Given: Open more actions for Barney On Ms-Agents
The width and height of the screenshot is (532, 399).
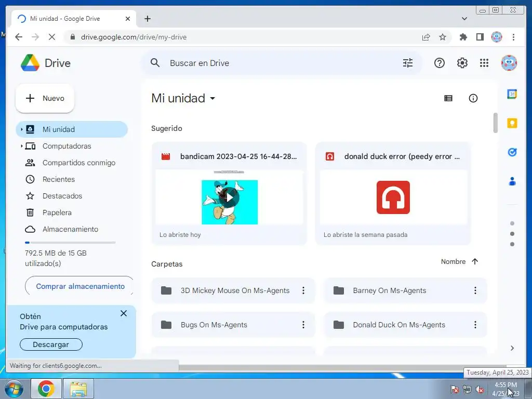Looking at the screenshot, I should [475, 290].
